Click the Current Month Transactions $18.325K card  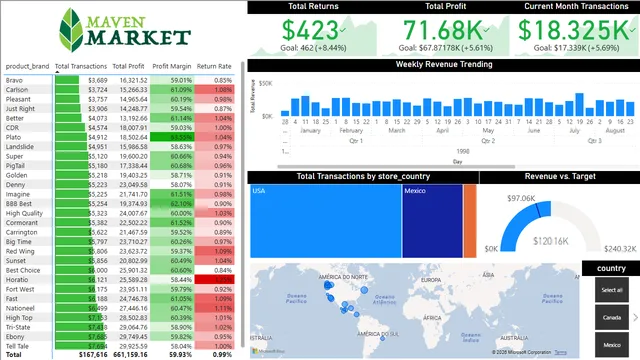click(x=576, y=35)
